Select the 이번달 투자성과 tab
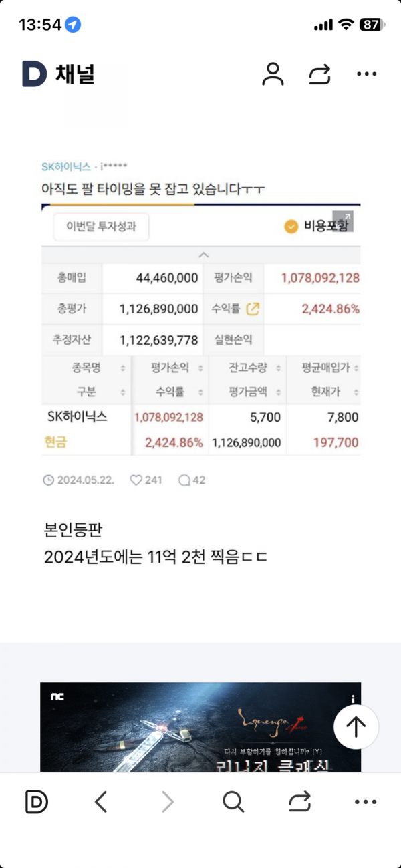Image resolution: width=401 pixels, height=868 pixels. pyautogui.click(x=101, y=227)
